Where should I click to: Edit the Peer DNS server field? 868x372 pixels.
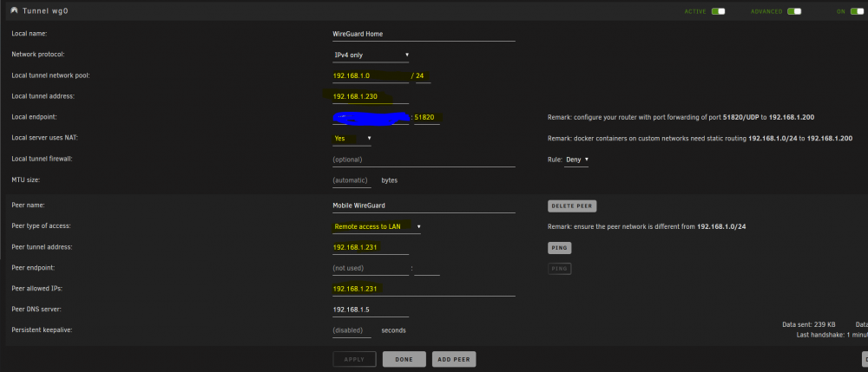pyautogui.click(x=371, y=310)
